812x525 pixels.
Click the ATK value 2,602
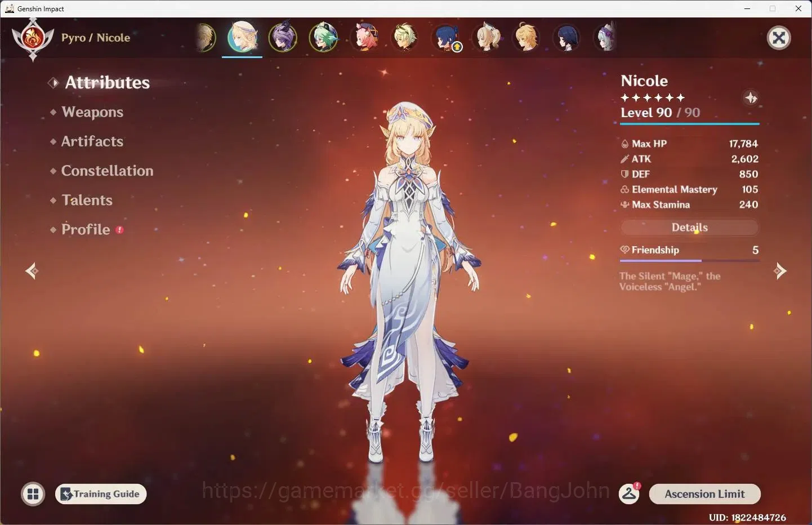tap(744, 159)
